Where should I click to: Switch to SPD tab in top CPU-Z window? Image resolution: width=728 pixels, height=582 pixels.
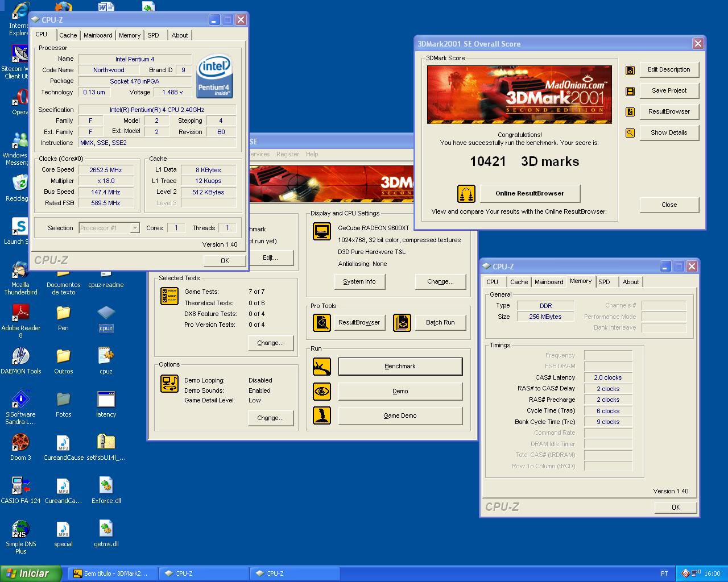154,35
